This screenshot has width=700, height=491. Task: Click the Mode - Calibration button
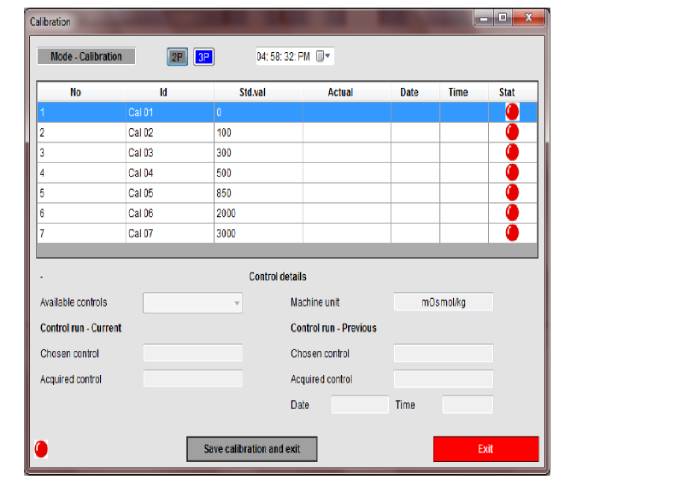click(x=86, y=56)
